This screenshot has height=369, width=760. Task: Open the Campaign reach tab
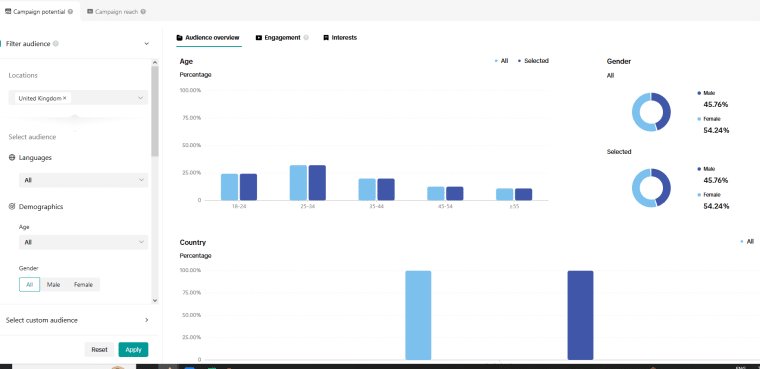[x=116, y=12]
